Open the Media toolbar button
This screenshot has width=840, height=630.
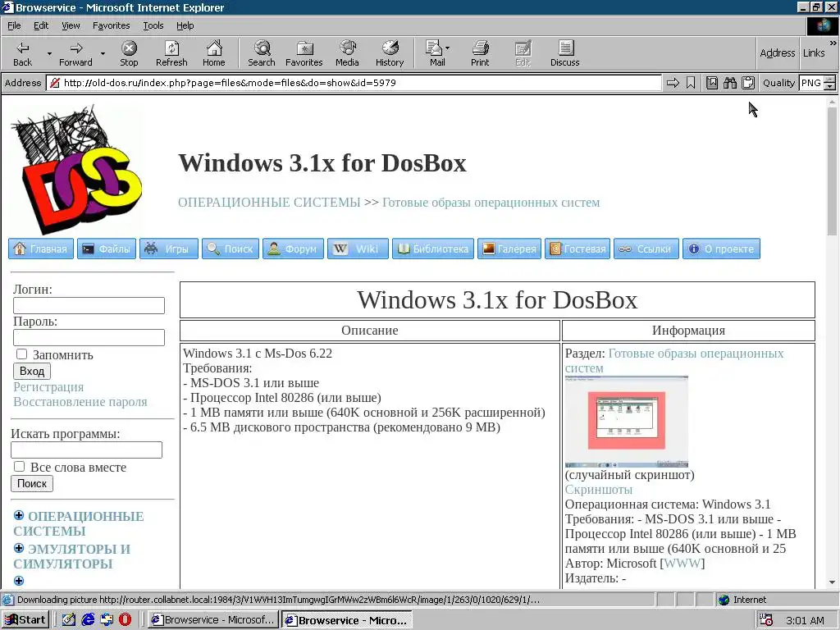347,53
